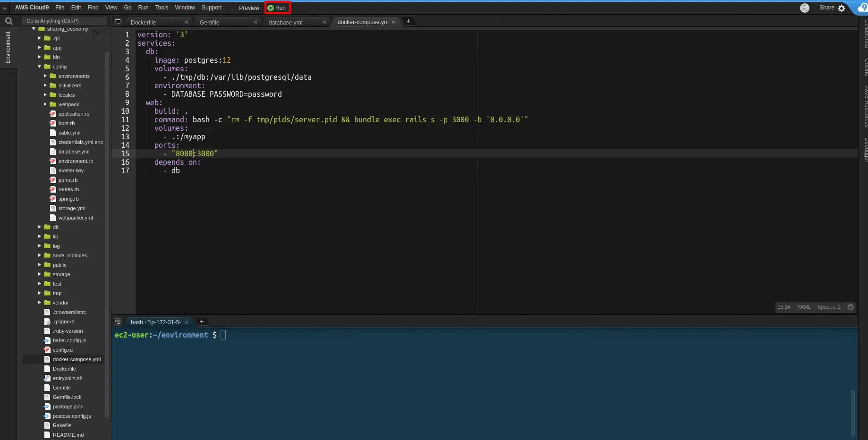The height and width of the screenshot is (440, 868).
Task: Click the Share button
Action: pos(826,8)
